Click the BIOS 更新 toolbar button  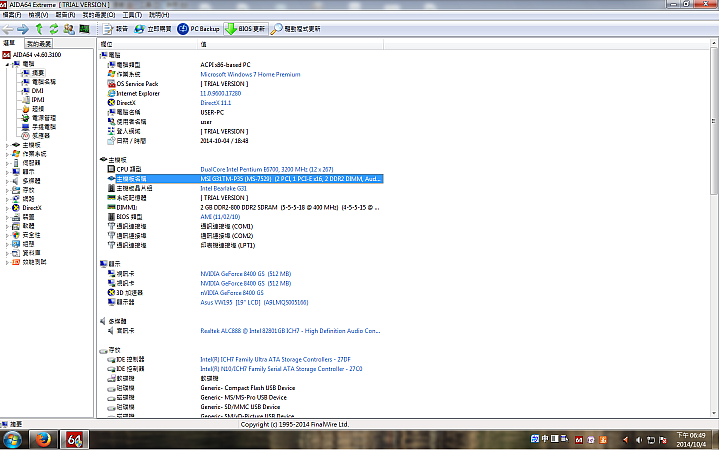(x=246, y=29)
